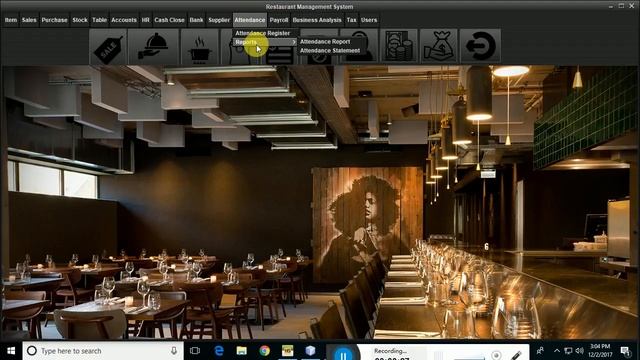Click the network icon in system tray
Image resolution: width=640 pixels, height=360 pixels.
pos(568,351)
